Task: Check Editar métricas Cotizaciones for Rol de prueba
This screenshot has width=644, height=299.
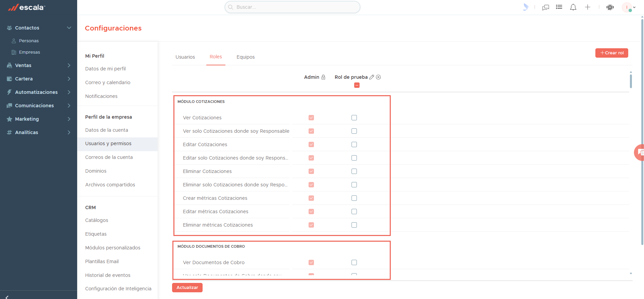Action: (354, 212)
